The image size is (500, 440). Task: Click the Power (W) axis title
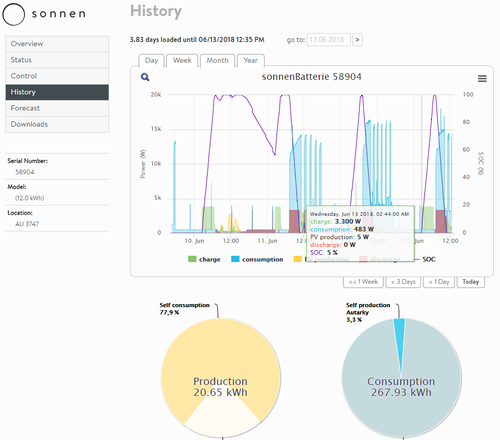[x=143, y=164]
